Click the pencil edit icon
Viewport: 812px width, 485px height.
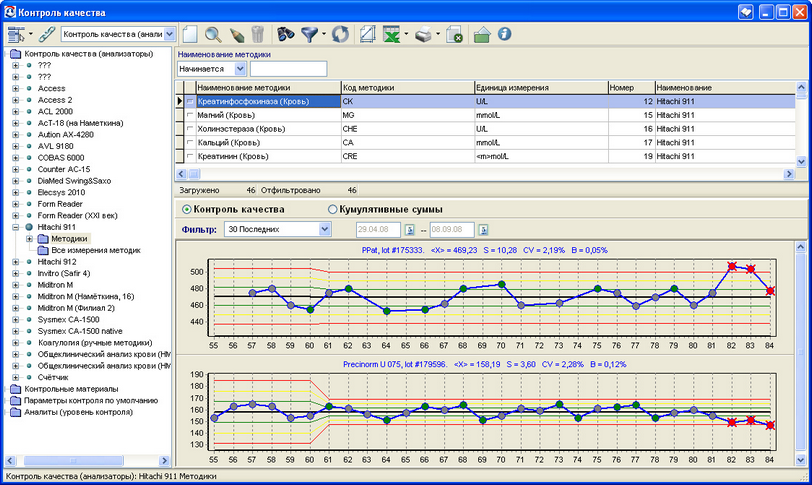236,35
